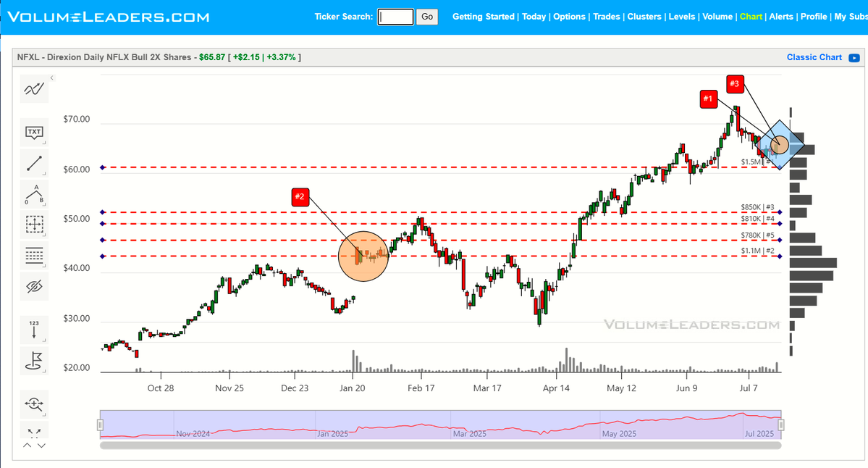The height and width of the screenshot is (468, 868).
Task: Click the Classic Chart video icon
Action: pos(854,58)
